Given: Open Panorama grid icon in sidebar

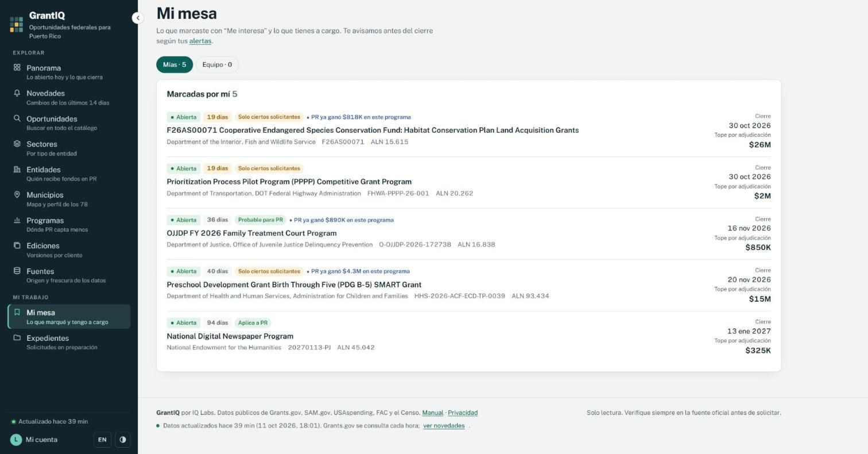Looking at the screenshot, I should click(17, 67).
